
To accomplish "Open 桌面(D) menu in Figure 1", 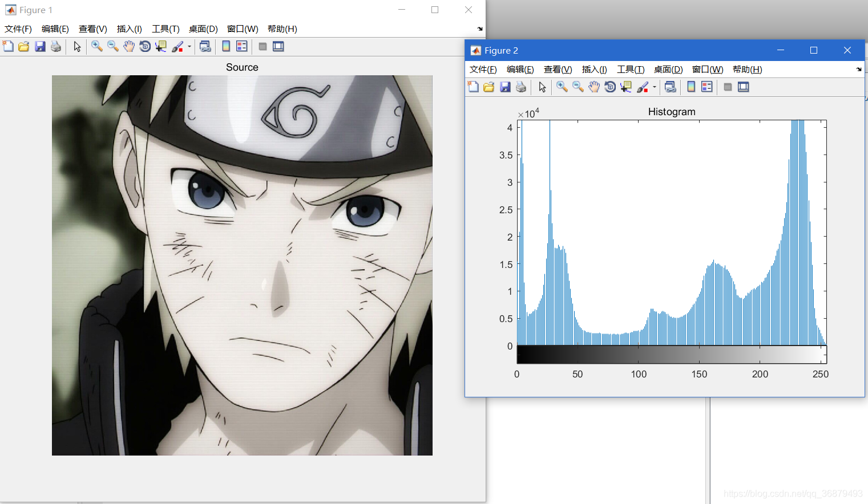I will pos(203,29).
